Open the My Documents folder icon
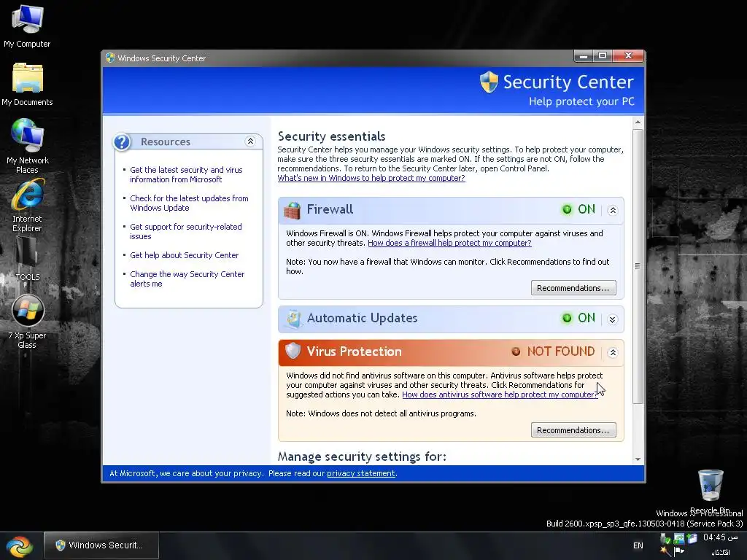Image resolution: width=747 pixels, height=560 pixels. tap(27, 85)
